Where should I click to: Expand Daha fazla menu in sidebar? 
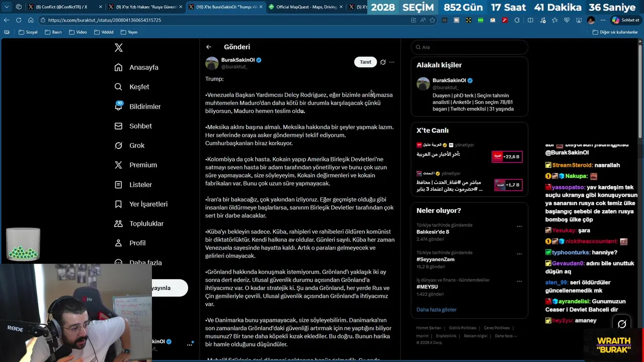click(x=138, y=262)
